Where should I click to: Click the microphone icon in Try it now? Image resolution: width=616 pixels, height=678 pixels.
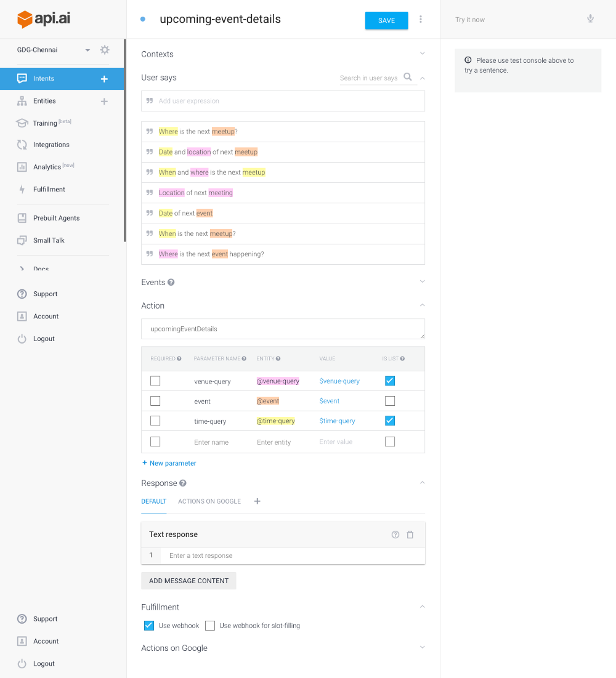(x=590, y=19)
